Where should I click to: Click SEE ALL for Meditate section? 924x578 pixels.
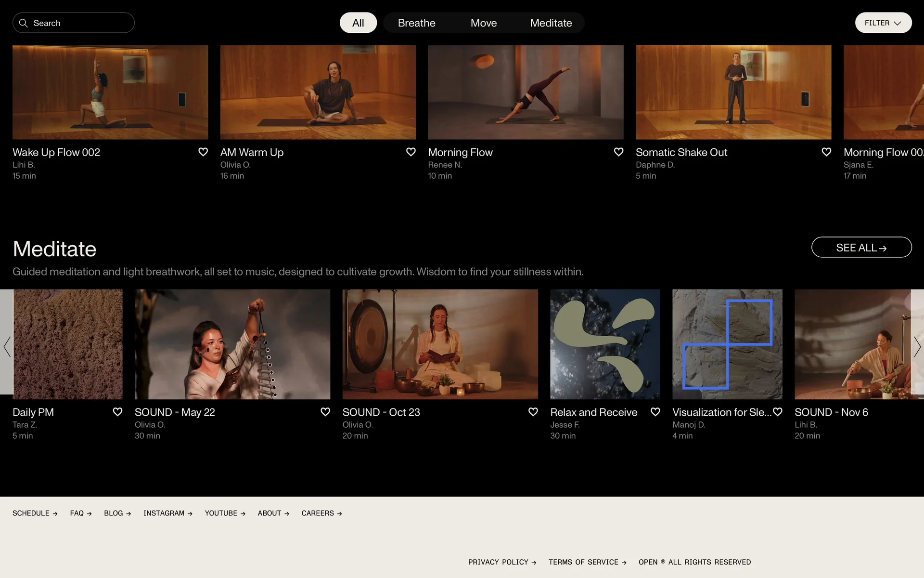coord(861,248)
